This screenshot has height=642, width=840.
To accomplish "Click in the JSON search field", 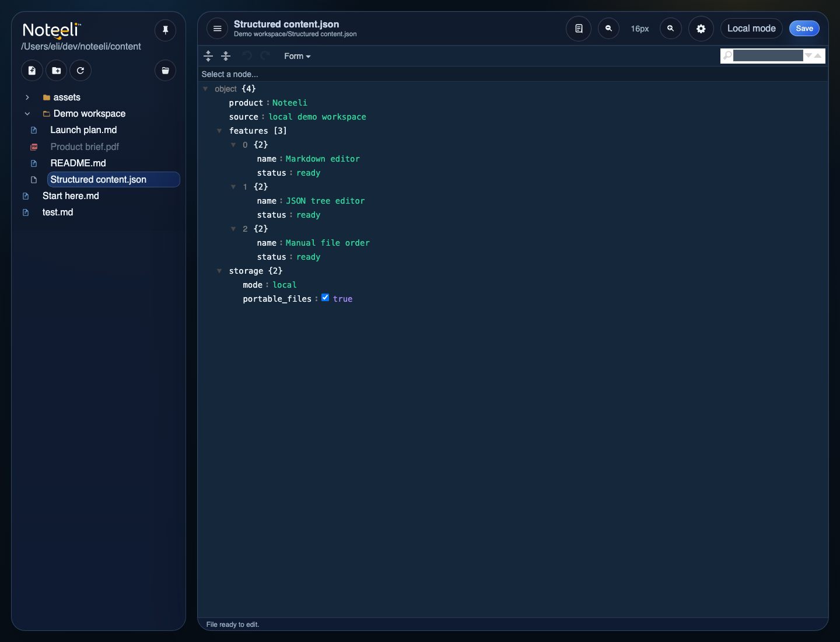I will [768, 55].
